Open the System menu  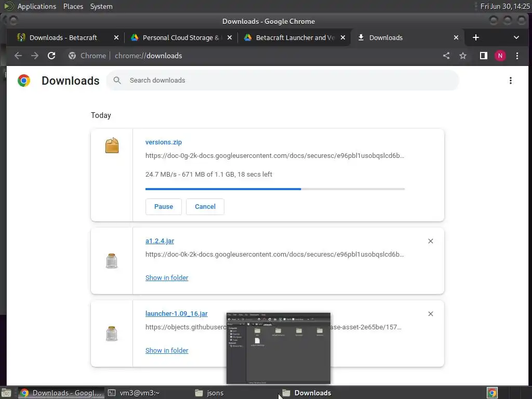(x=101, y=6)
